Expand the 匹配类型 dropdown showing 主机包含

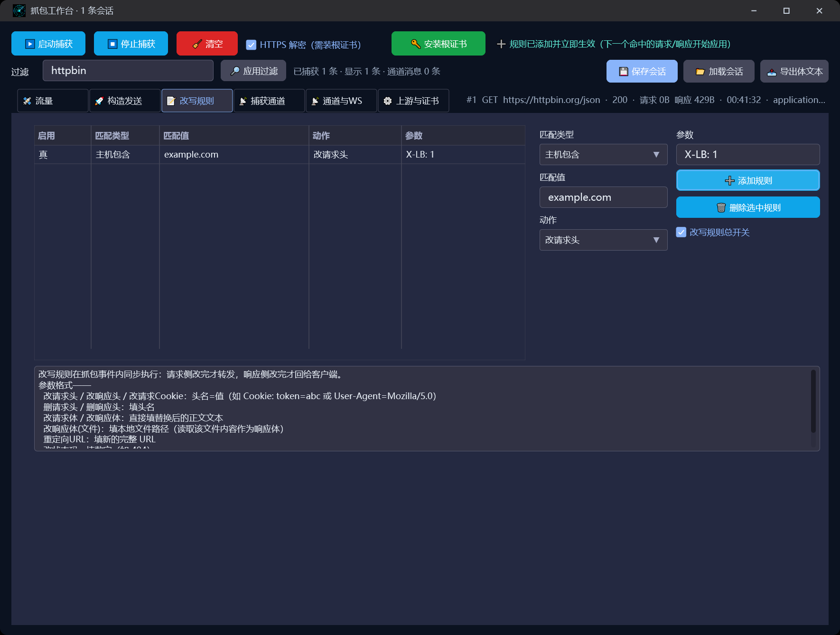[604, 154]
